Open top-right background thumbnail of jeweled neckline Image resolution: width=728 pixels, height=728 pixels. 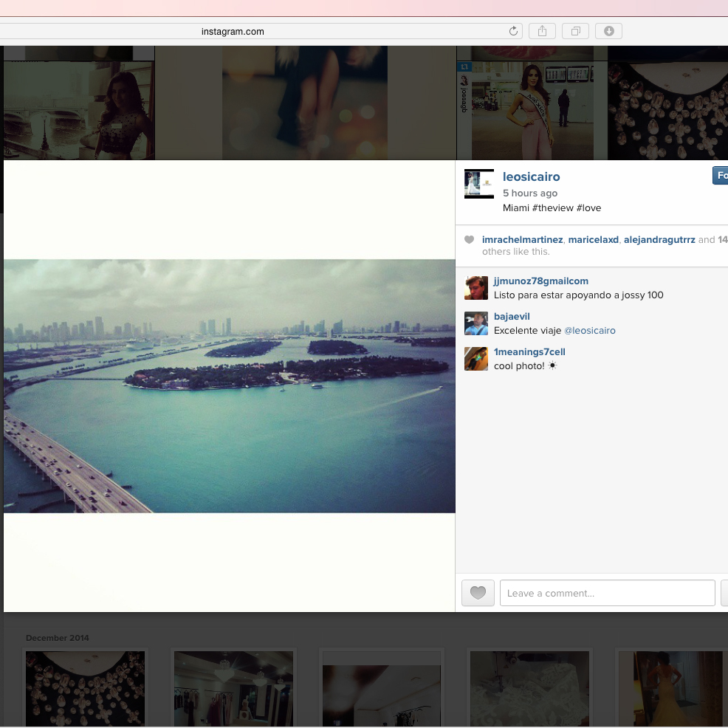click(667, 111)
